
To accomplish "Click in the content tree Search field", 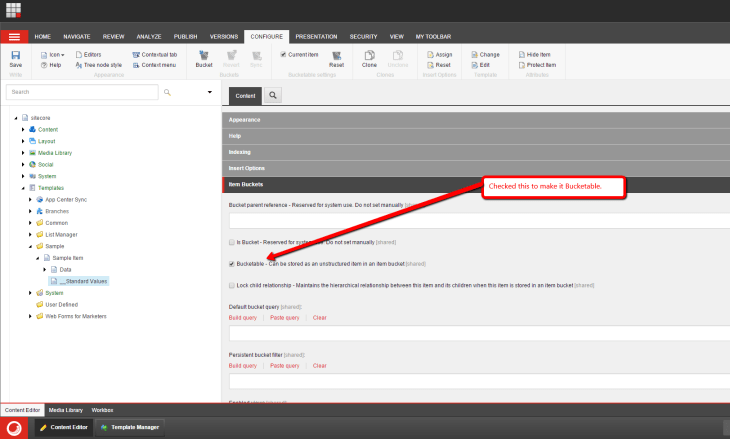I will click(x=80, y=92).
